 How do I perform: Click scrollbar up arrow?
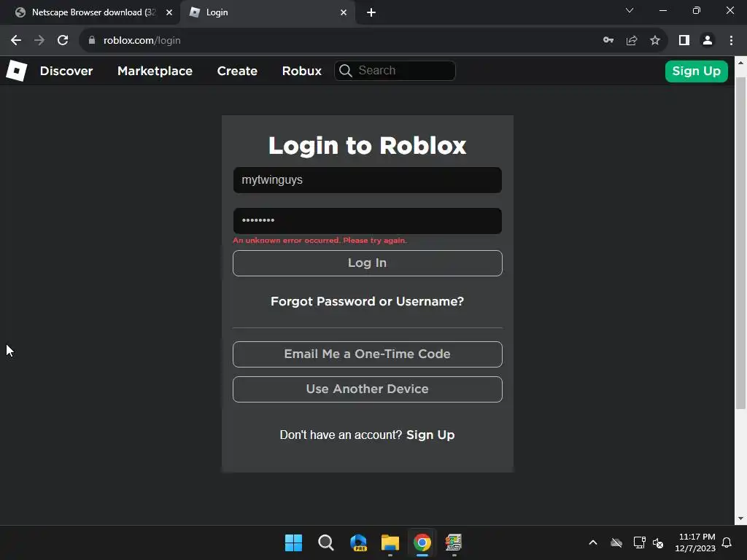click(740, 63)
